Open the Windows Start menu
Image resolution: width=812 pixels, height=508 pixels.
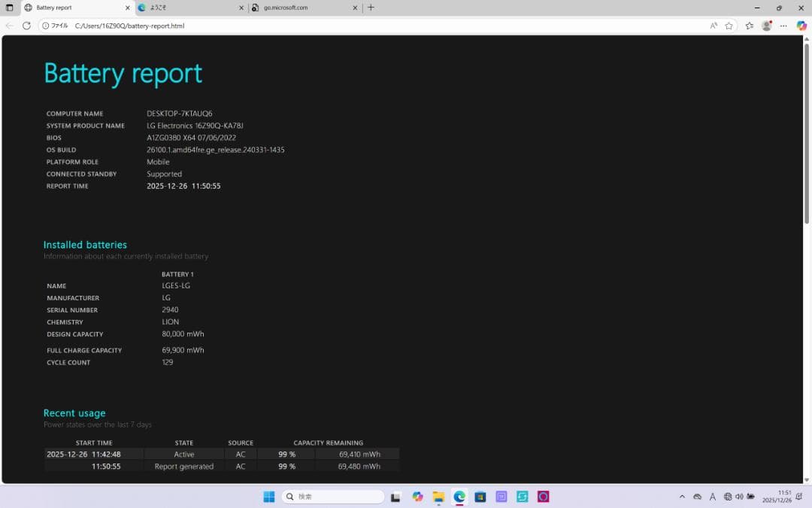[x=268, y=496]
